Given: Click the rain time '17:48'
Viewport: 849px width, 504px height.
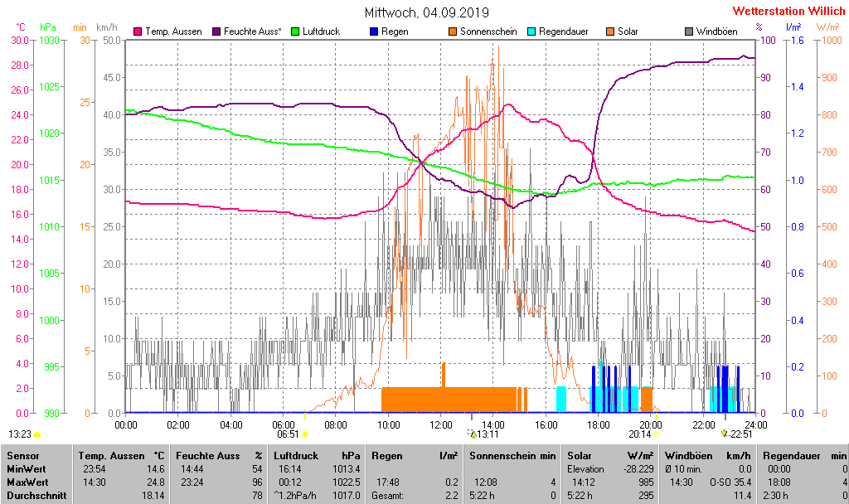Looking at the screenshot, I should [x=388, y=482].
